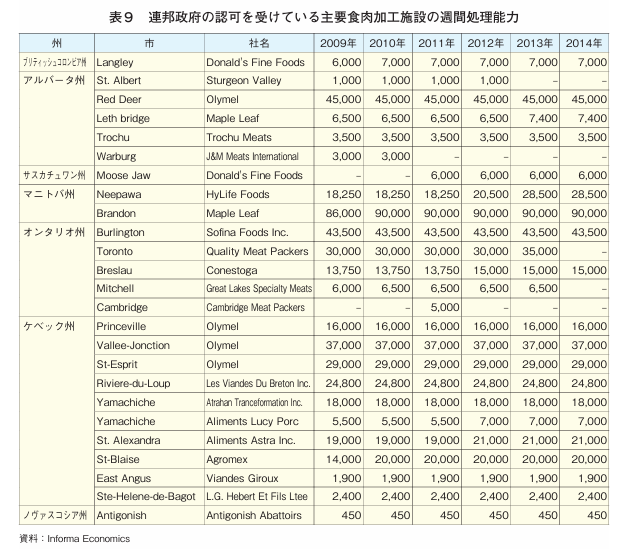Select the Red Deer city cell
629x549 pixels.
pos(149,99)
